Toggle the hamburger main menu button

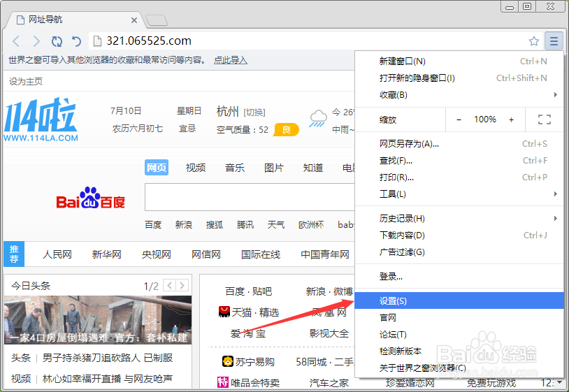point(554,41)
